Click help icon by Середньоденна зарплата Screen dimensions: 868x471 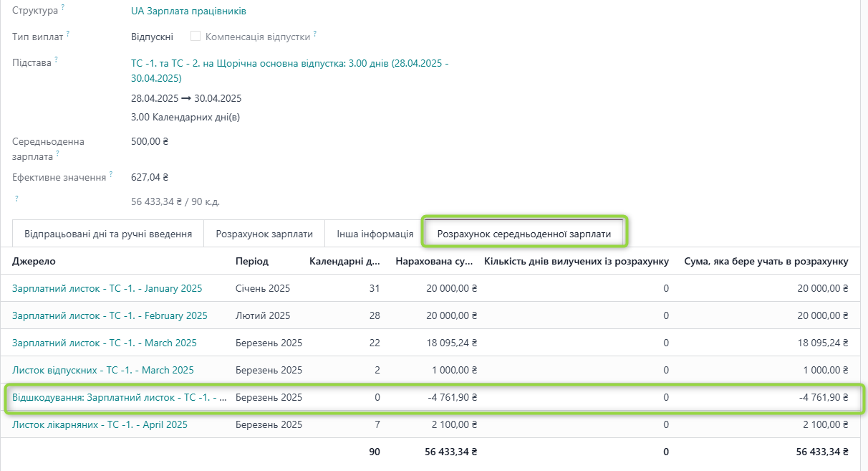tap(57, 153)
